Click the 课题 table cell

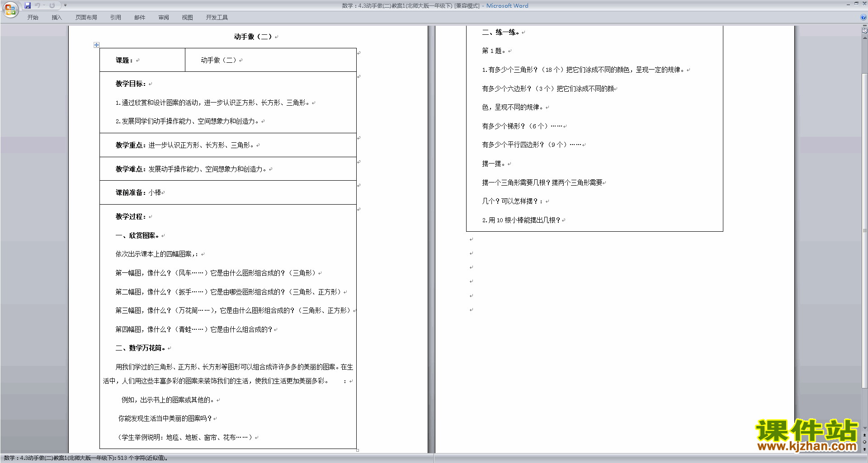142,60
